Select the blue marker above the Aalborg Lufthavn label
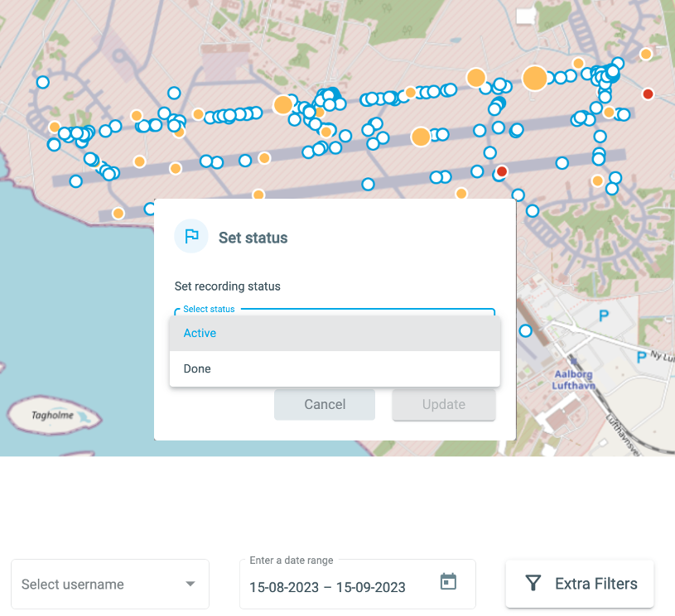The height and width of the screenshot is (616, 675). pos(526,330)
